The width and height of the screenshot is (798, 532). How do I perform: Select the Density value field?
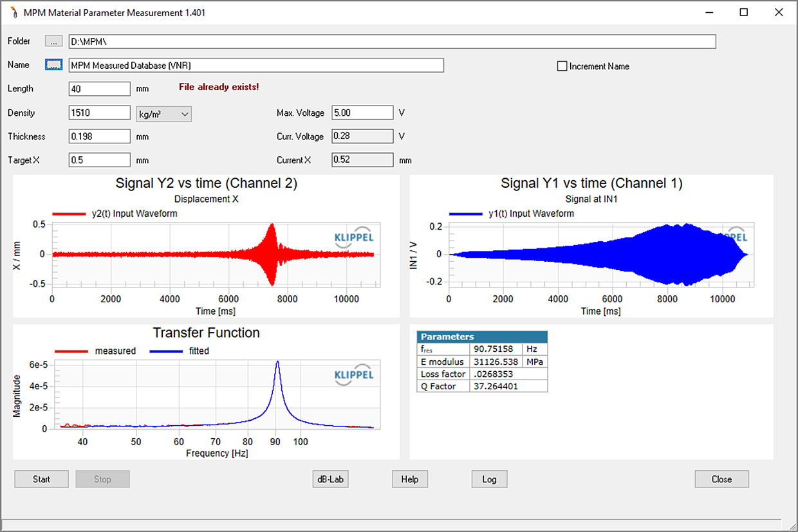(x=99, y=113)
